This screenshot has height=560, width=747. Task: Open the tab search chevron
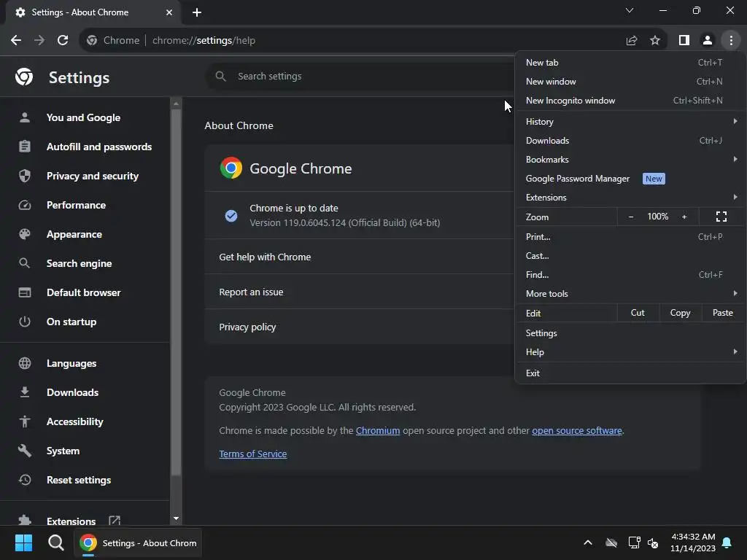coord(630,10)
